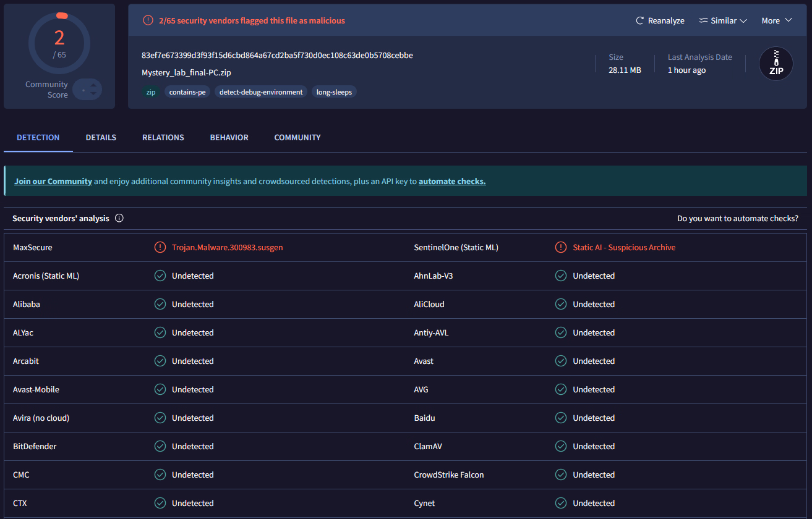
Task: Click the Trojan.Malware.300983.susgen detection label
Action: point(228,247)
